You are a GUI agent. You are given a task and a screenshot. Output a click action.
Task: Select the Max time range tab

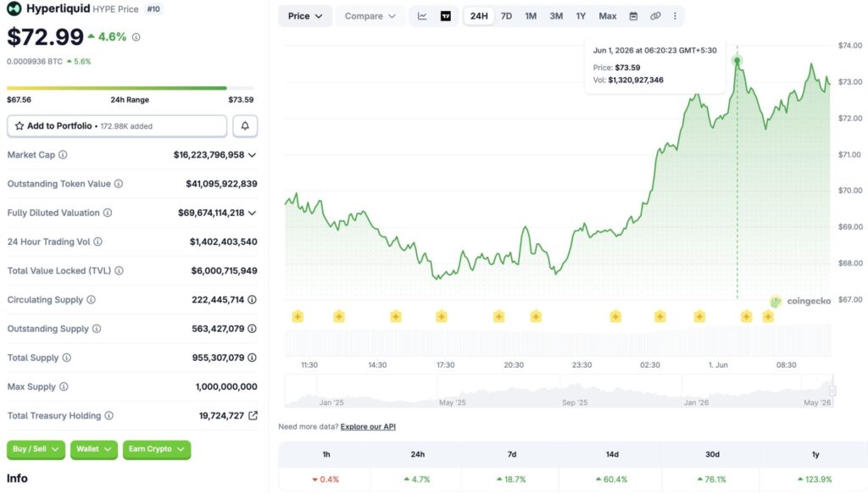coord(607,16)
